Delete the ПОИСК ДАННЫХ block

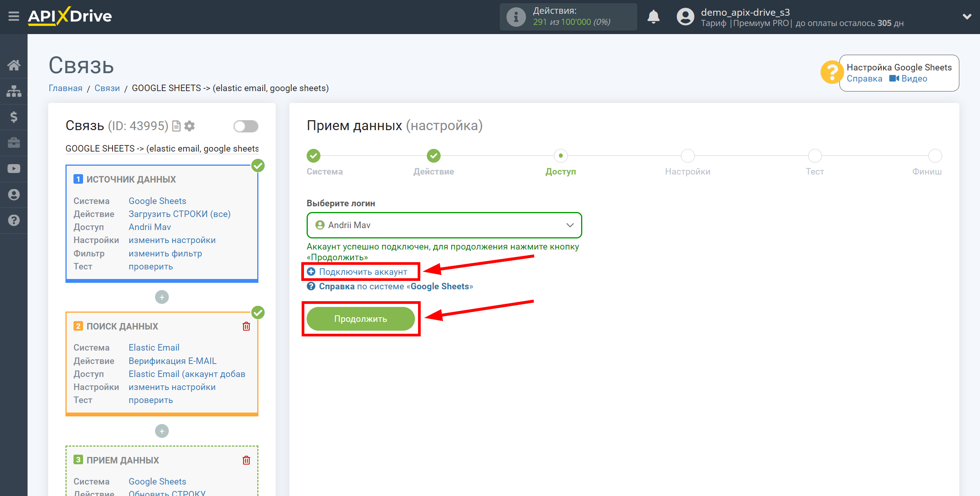[246, 326]
